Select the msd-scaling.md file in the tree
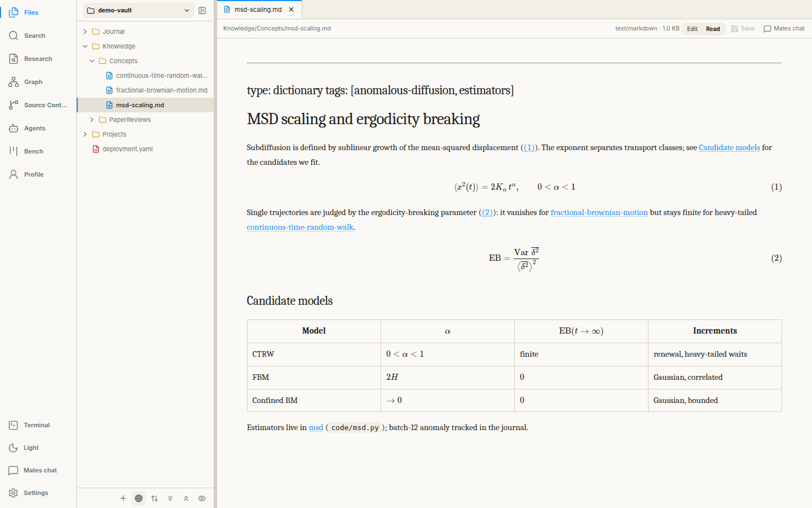 tap(145, 105)
